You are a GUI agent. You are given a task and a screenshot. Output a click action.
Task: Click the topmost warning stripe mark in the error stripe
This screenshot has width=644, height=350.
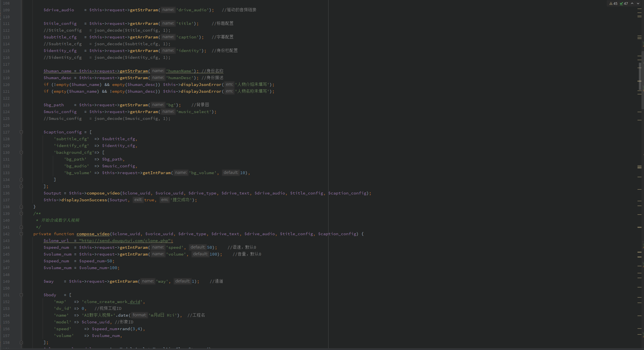[639, 9]
